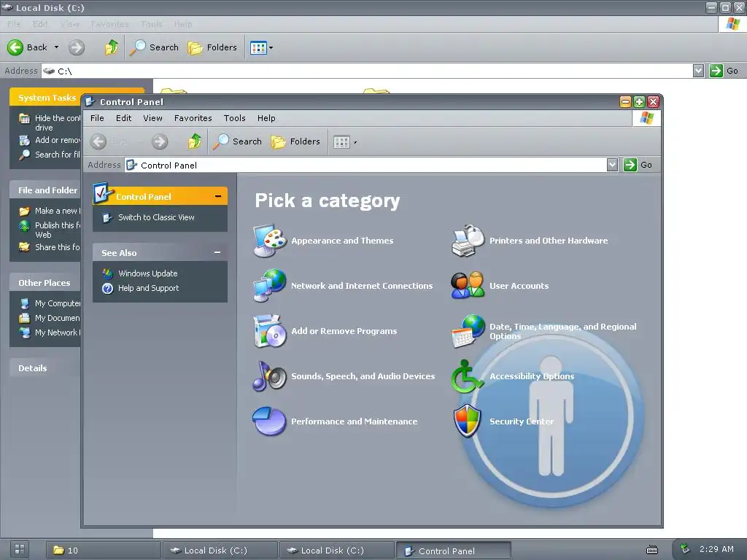Open the Performance and Maintenance pie icon
747x560 pixels.
pyautogui.click(x=270, y=421)
